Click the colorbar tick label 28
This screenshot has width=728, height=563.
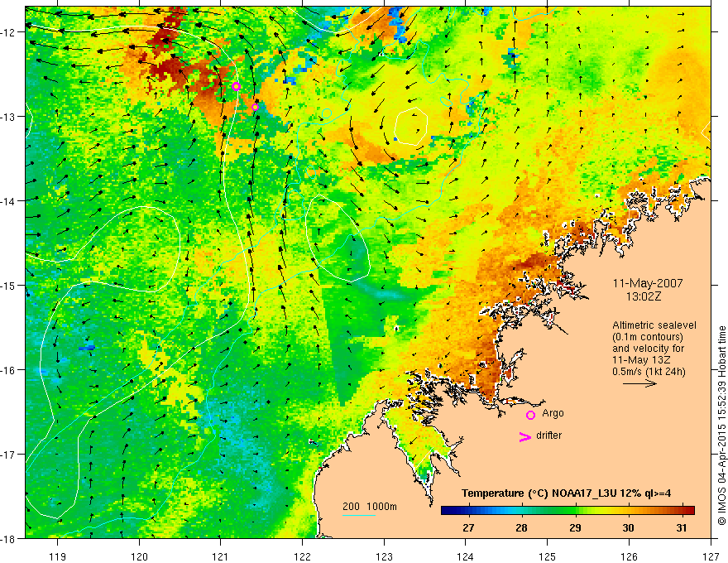(521, 528)
